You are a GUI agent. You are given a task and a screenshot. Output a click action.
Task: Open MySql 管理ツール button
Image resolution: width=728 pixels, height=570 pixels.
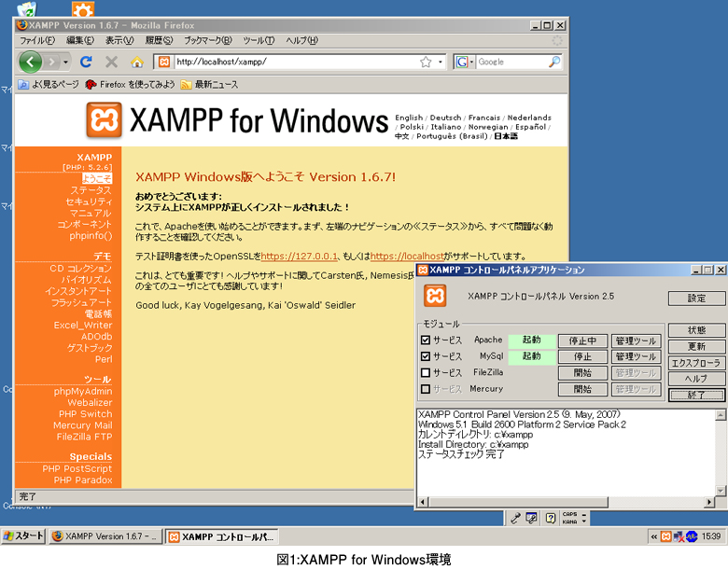(x=636, y=356)
